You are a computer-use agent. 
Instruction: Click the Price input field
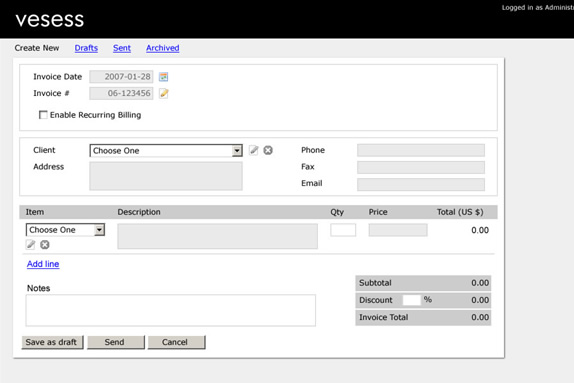tap(398, 230)
